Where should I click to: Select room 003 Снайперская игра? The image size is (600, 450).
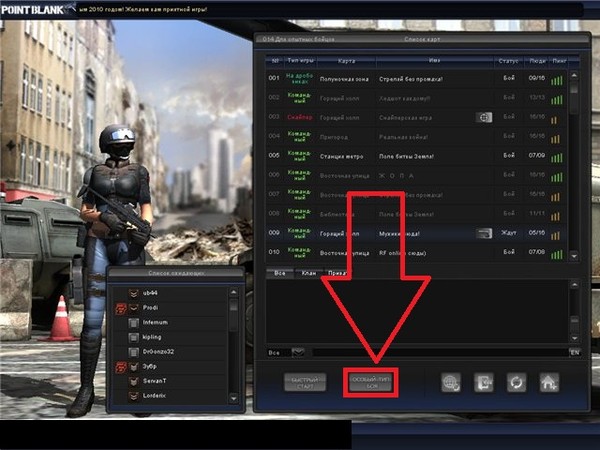point(416,117)
